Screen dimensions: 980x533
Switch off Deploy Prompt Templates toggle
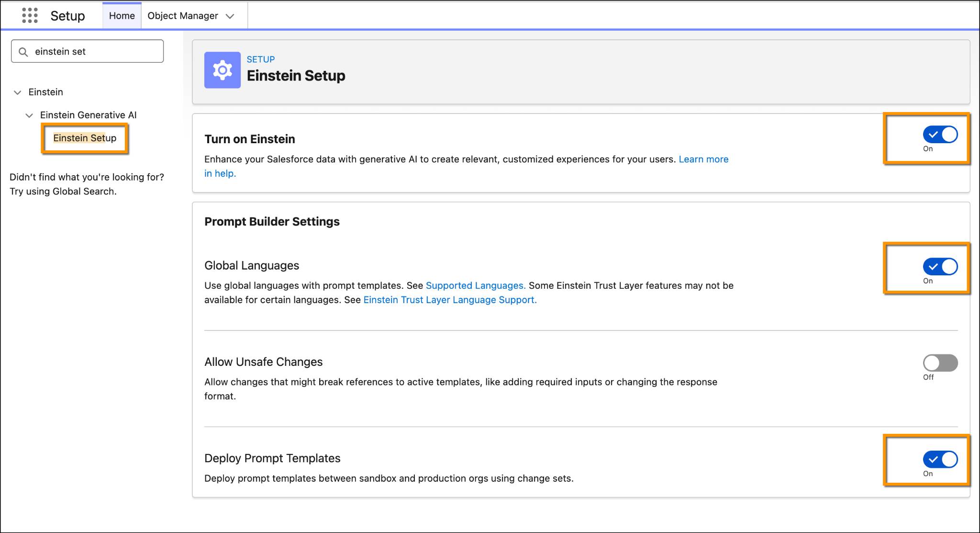[940, 460]
